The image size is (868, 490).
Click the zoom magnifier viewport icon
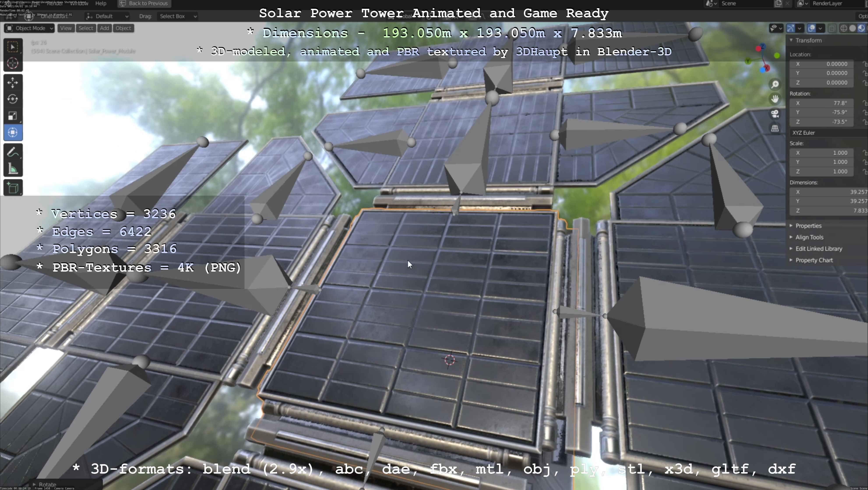775,84
